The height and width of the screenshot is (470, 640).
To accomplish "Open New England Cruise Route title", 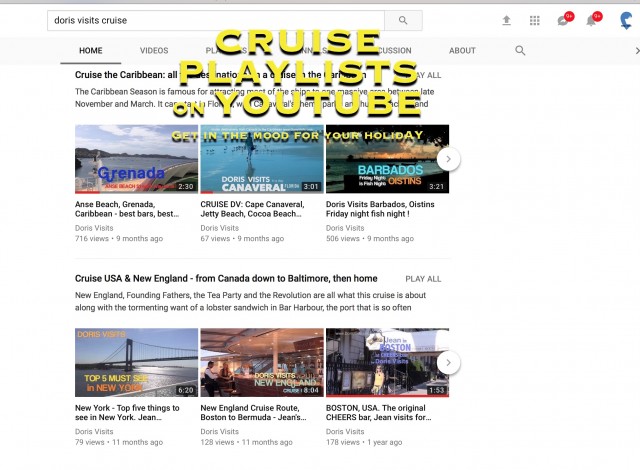I will 253,412.
